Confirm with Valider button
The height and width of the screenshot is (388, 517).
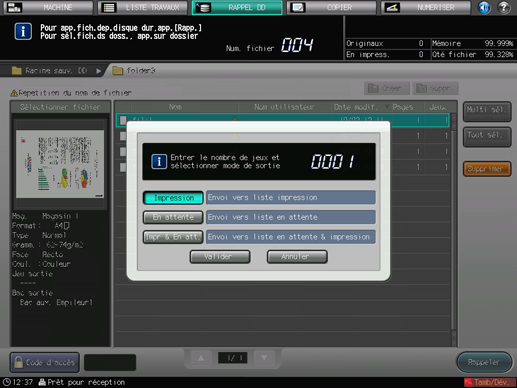pos(220,257)
